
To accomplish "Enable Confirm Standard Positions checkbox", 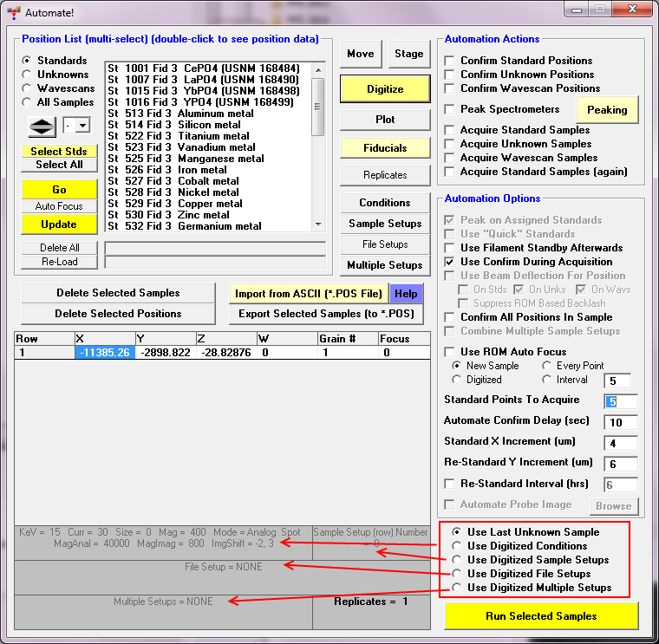I will coord(449,61).
